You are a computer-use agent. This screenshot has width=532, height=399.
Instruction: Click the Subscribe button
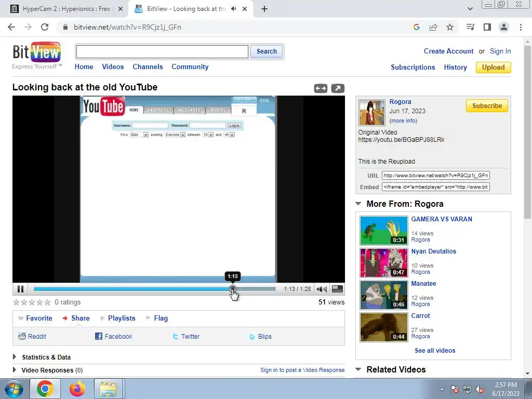coord(487,106)
